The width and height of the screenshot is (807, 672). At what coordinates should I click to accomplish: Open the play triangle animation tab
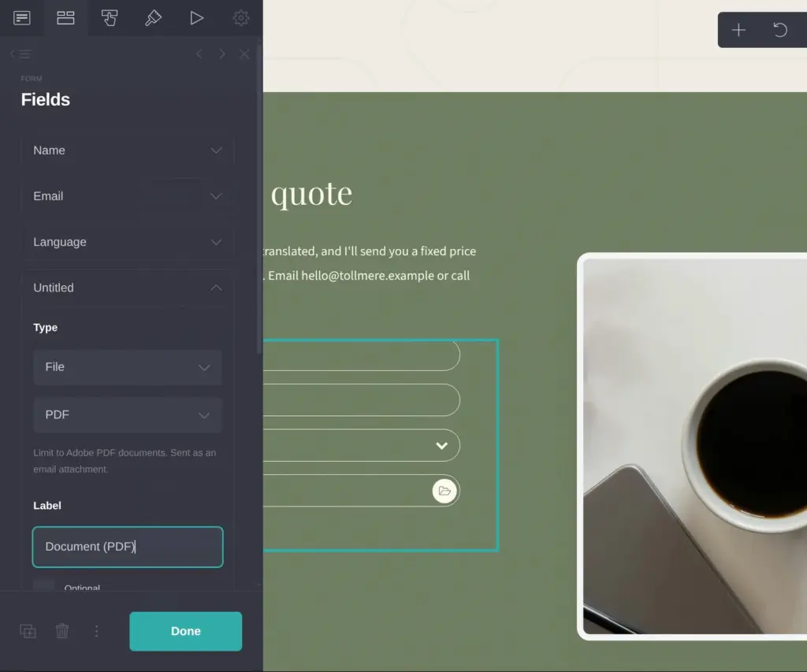point(196,18)
